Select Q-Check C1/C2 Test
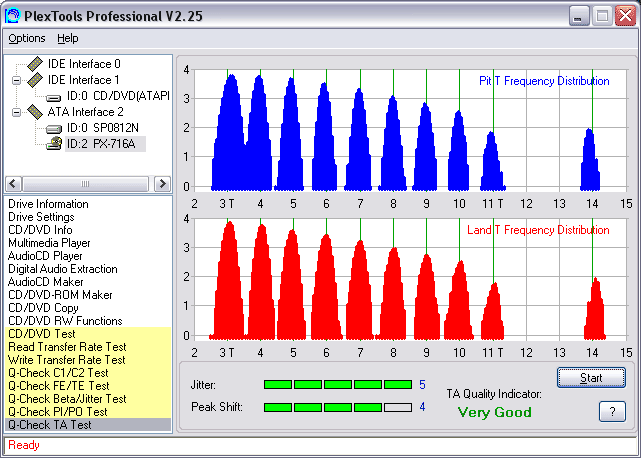Screen dimensions: 641x458 (88, 373)
